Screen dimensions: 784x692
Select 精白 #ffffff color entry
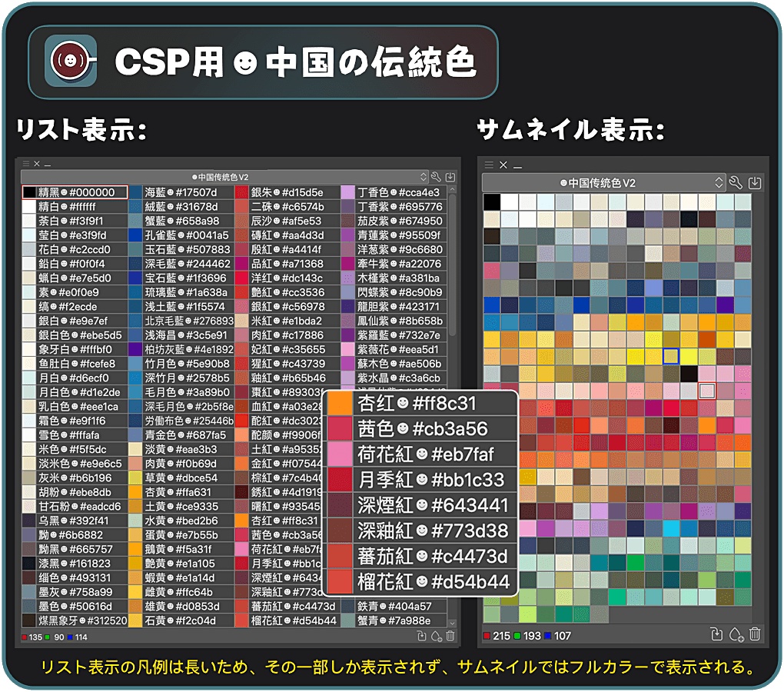(75, 207)
